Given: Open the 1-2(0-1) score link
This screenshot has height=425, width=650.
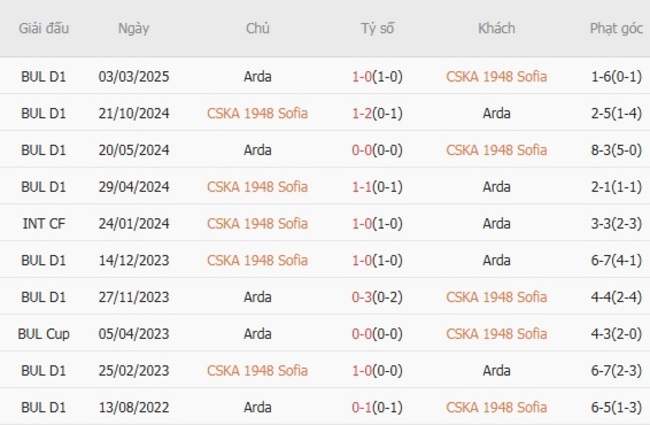Looking at the screenshot, I should click(x=377, y=113).
